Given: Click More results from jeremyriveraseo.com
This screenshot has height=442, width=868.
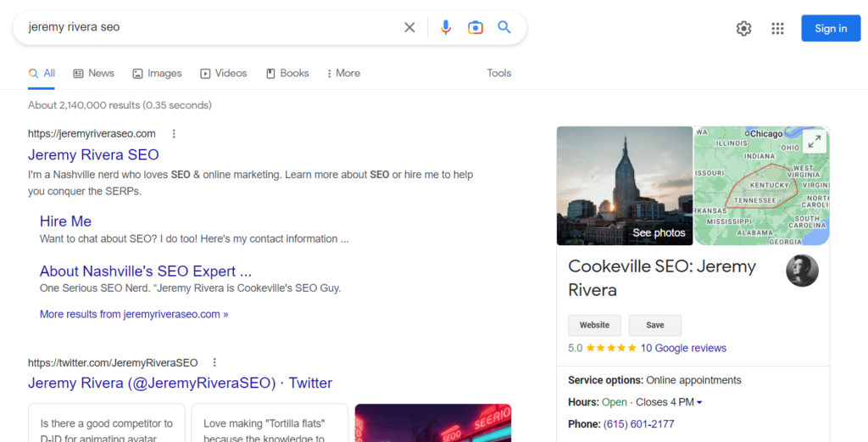Looking at the screenshot, I should pos(134,314).
